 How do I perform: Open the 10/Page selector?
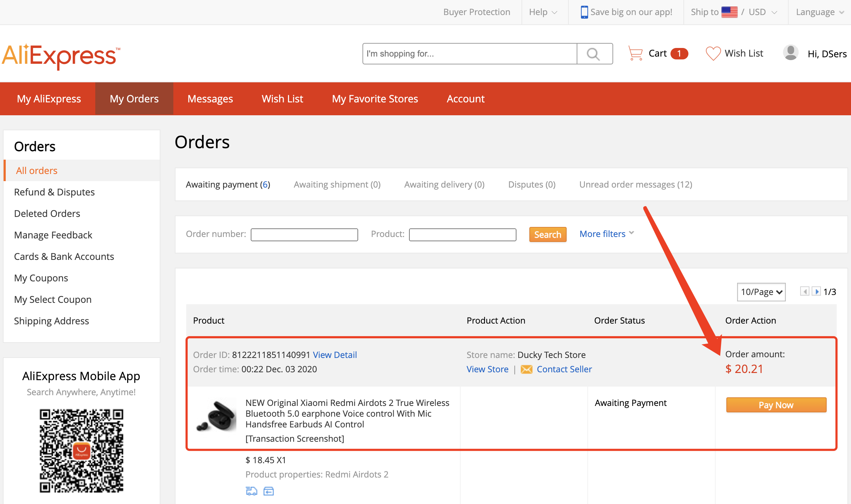761,292
